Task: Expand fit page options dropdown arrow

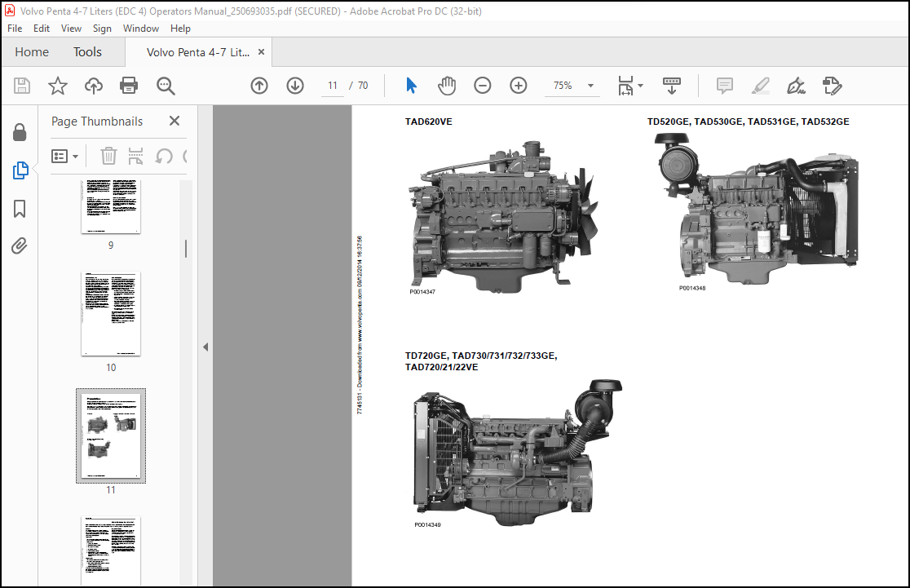Action: tap(641, 86)
